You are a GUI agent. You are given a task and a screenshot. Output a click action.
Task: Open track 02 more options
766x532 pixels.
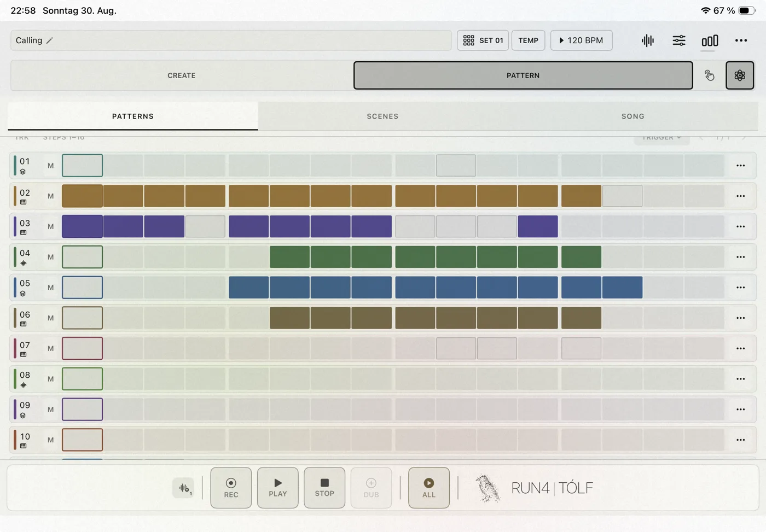740,196
